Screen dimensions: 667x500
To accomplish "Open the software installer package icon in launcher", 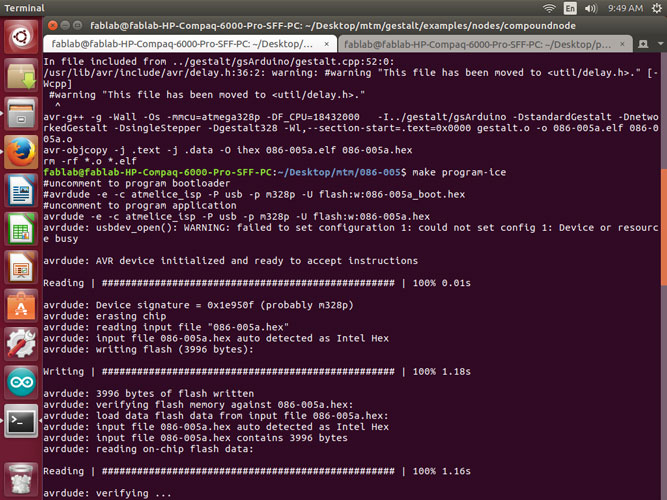I will pos(21,75).
